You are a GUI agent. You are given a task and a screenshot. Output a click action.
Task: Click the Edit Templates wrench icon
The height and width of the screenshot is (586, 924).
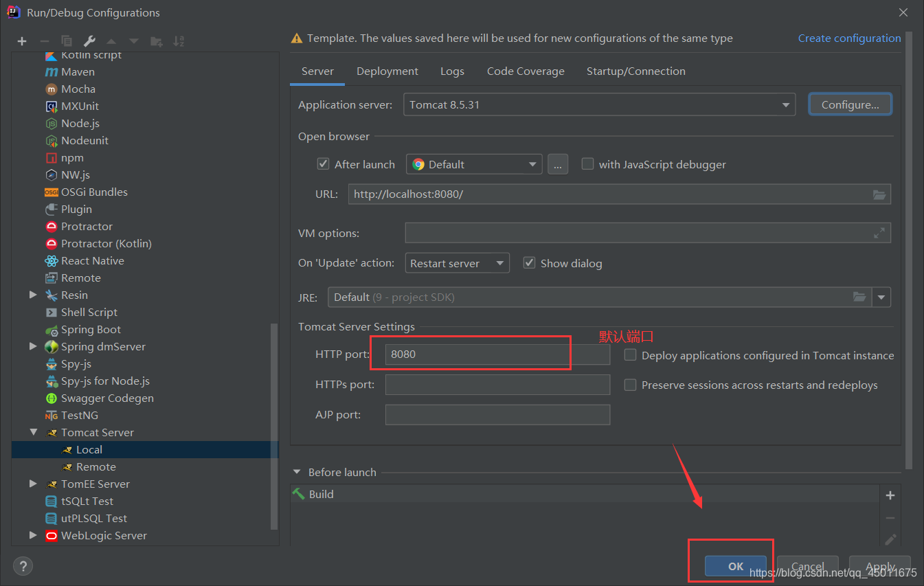click(x=89, y=41)
